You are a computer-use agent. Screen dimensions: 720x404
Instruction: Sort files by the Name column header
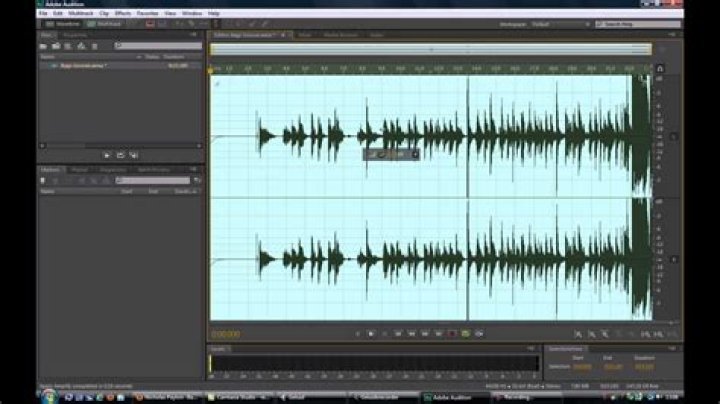[x=47, y=57]
